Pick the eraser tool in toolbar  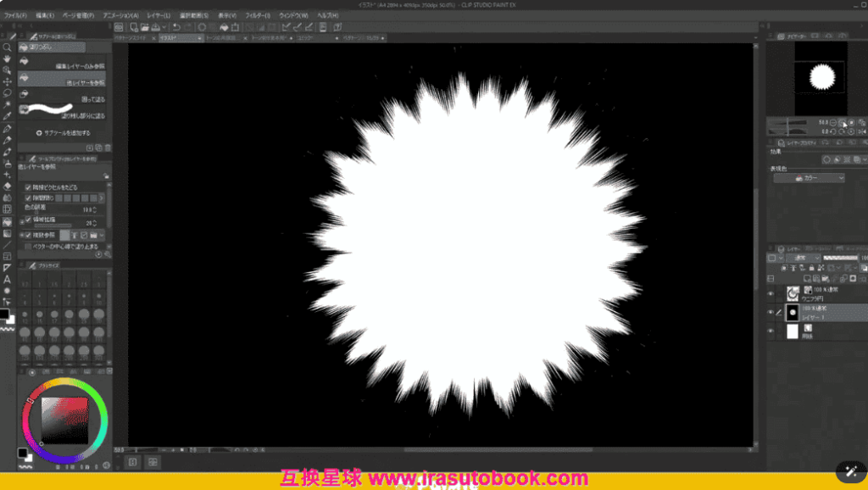[7, 186]
